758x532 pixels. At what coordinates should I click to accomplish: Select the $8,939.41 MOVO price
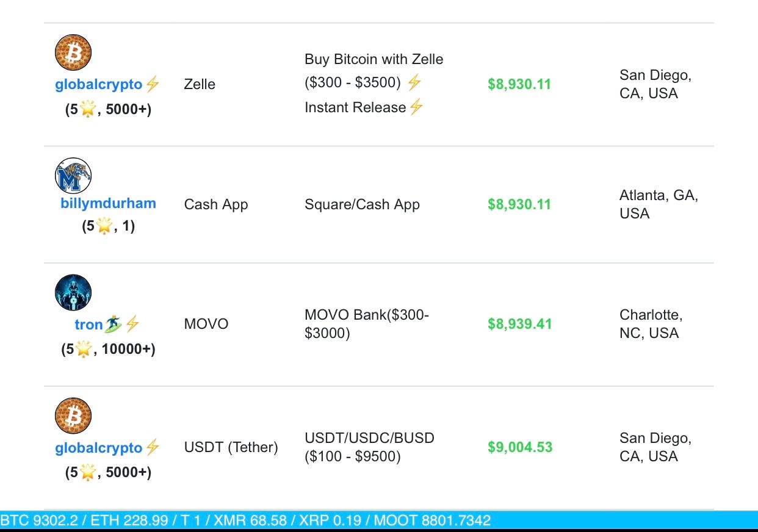point(519,324)
